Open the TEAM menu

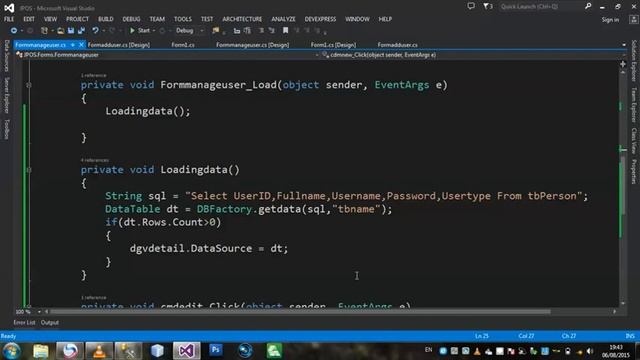pos(157,19)
